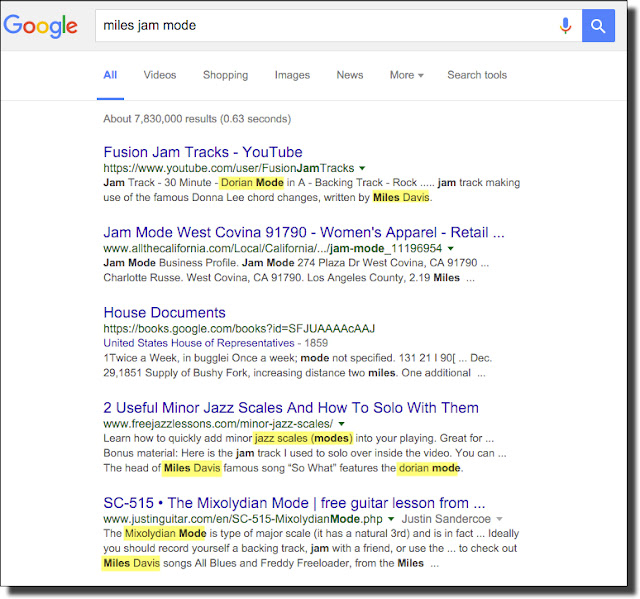This screenshot has height=599, width=640.
Task: Open 'SC-515 • The Mixolydian Mode' result
Action: (x=294, y=503)
